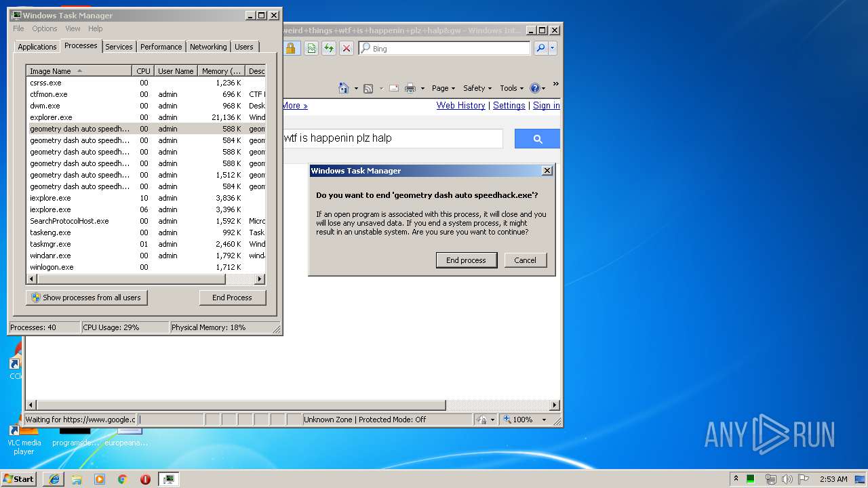Image resolution: width=868 pixels, height=488 pixels.
Task: Open Windows Explorer folder from taskbar
Action: 77,479
